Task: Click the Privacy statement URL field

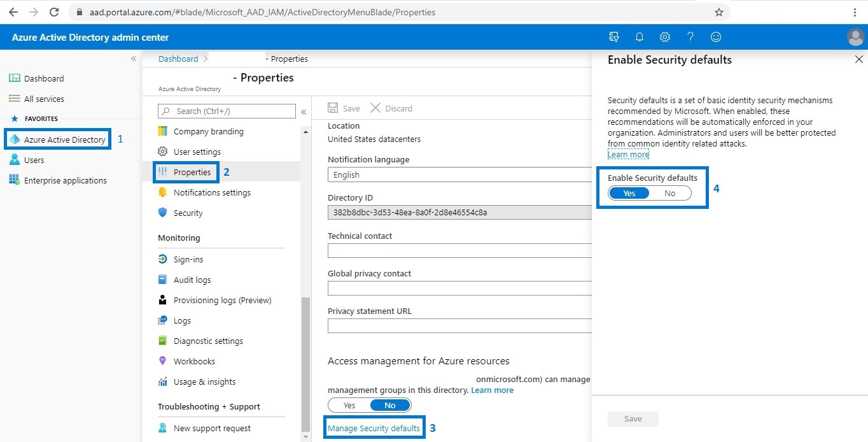Action: pyautogui.click(x=459, y=325)
